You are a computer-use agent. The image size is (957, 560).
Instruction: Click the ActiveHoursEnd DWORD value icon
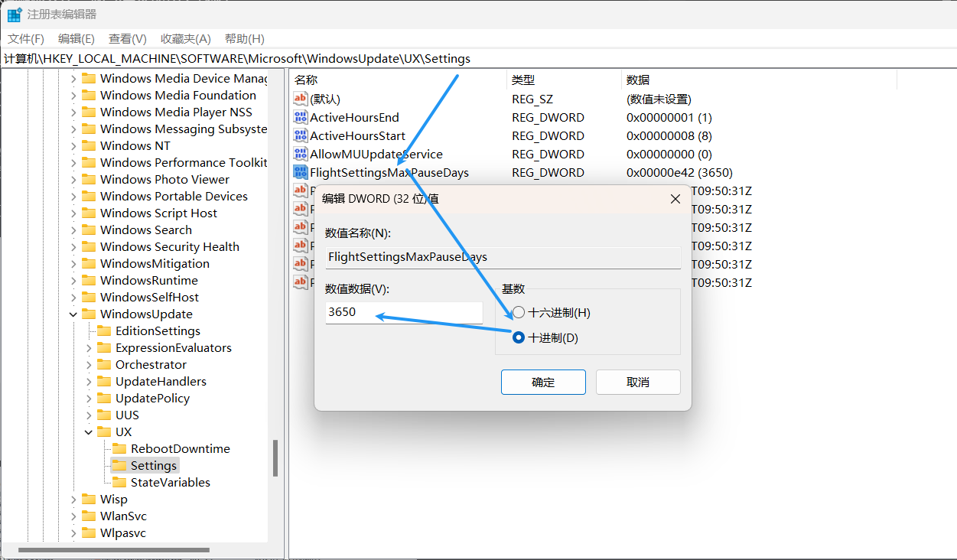[301, 118]
